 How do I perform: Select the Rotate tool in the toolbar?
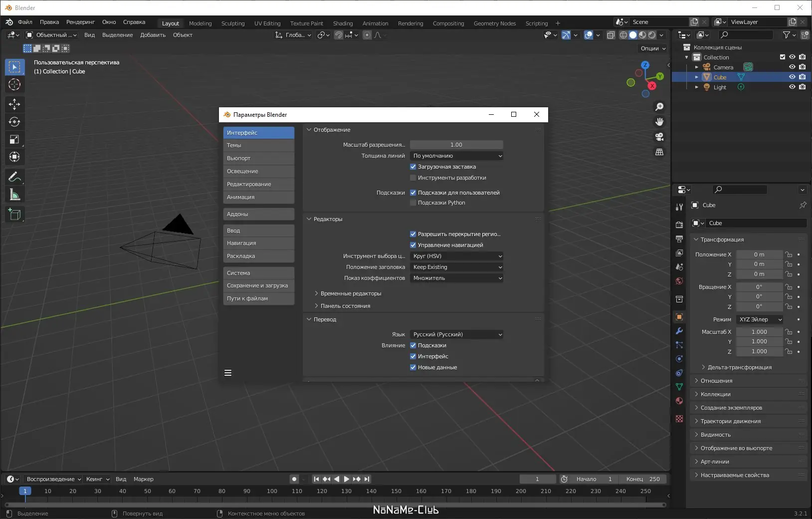14,122
